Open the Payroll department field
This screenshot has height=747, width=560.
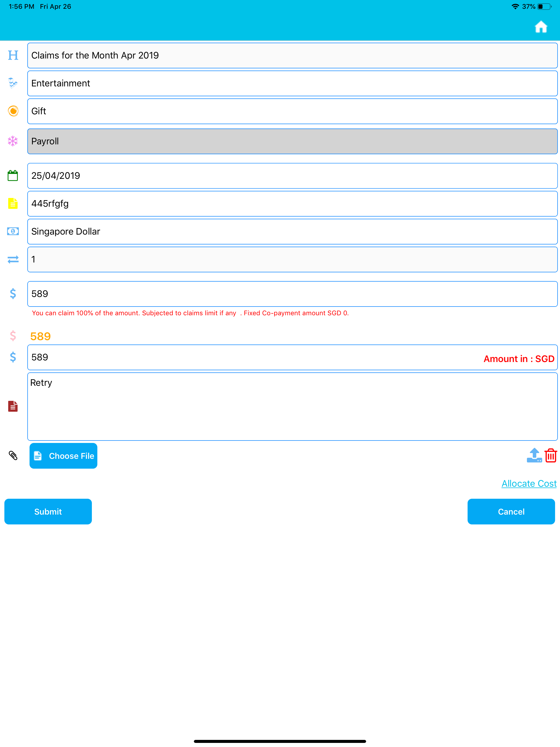(x=293, y=141)
